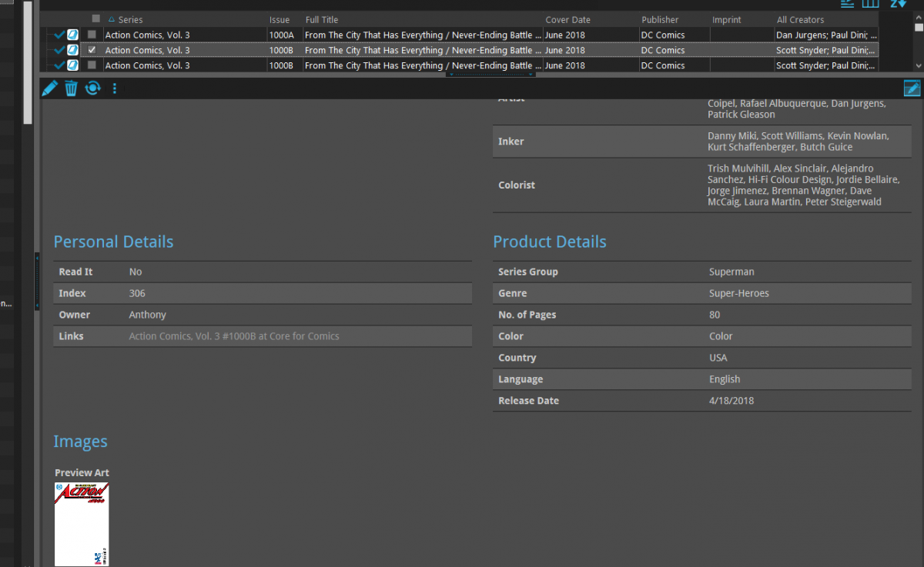Click the blue checkmark icon in the 1000A row

pyautogui.click(x=59, y=35)
